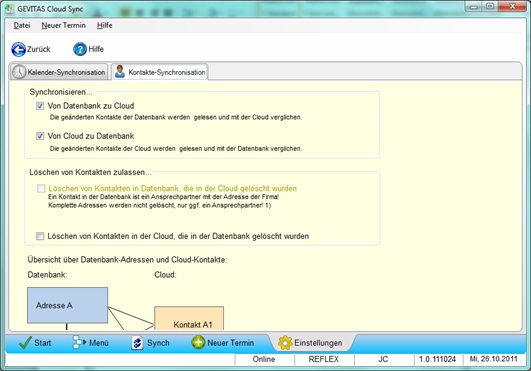The width and height of the screenshot is (531, 371).
Task: Go back with the Zurück button label
Action: tap(39, 49)
